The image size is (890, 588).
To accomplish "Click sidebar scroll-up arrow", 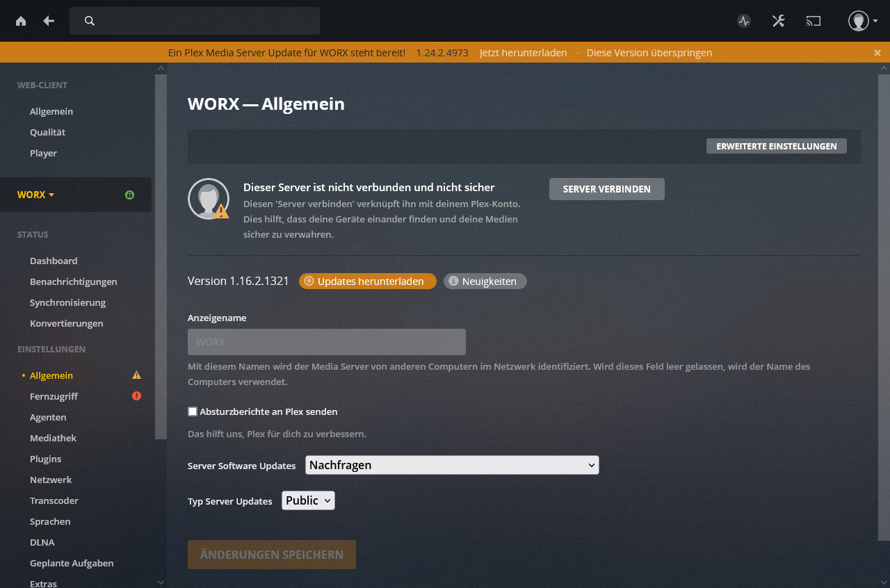I will [x=161, y=68].
